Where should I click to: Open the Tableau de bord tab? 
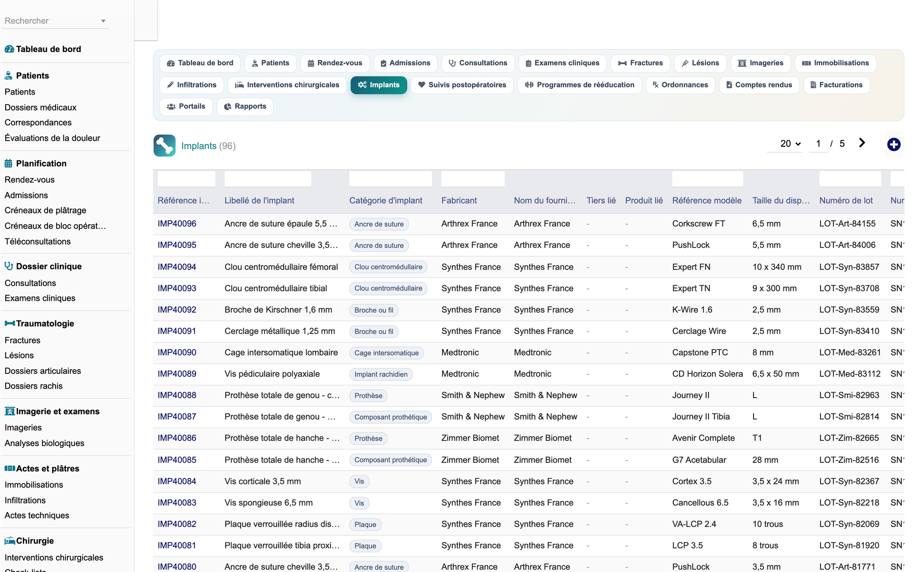point(200,63)
